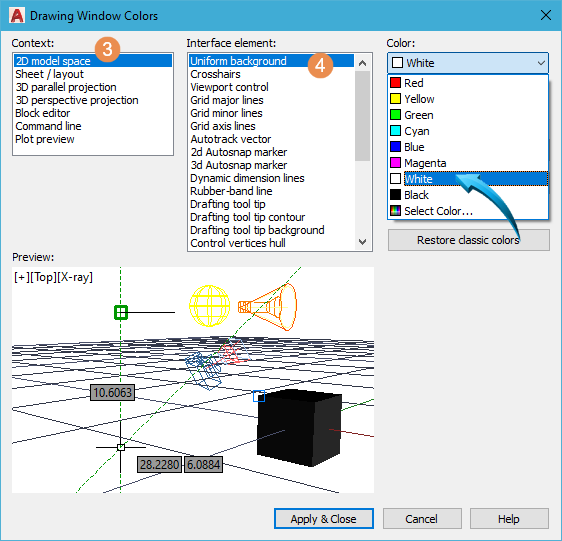The height and width of the screenshot is (541, 562).
Task: Pick the Red color swatch option
Action: (x=468, y=83)
